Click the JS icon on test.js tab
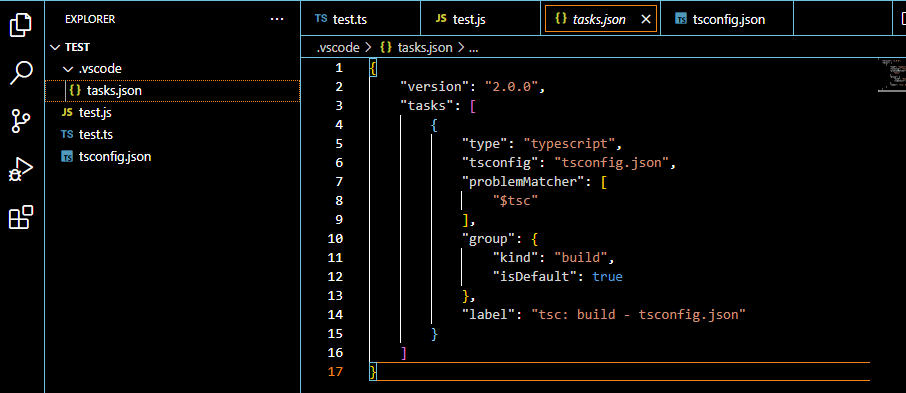The width and height of the screenshot is (906, 393). [441, 18]
